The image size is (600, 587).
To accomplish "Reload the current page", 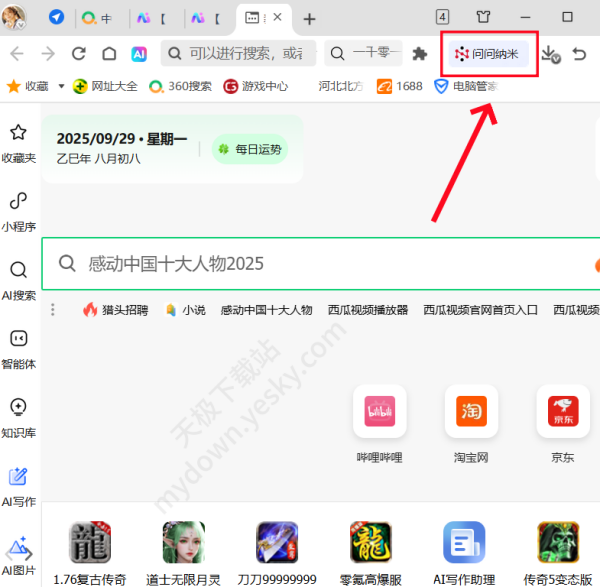I will click(x=78, y=54).
